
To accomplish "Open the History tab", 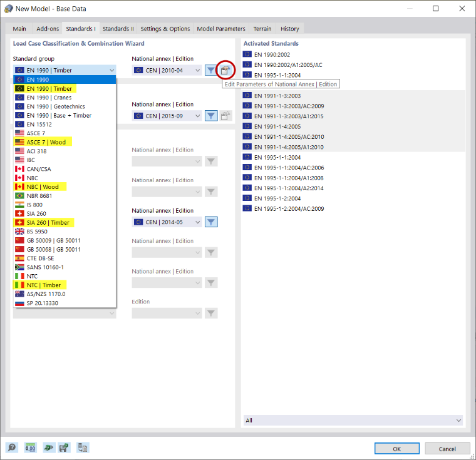I will [x=289, y=29].
